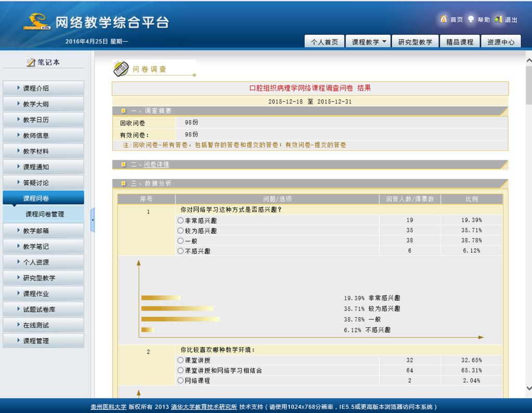Expand the 课程通知 sidebar section

[44, 167]
